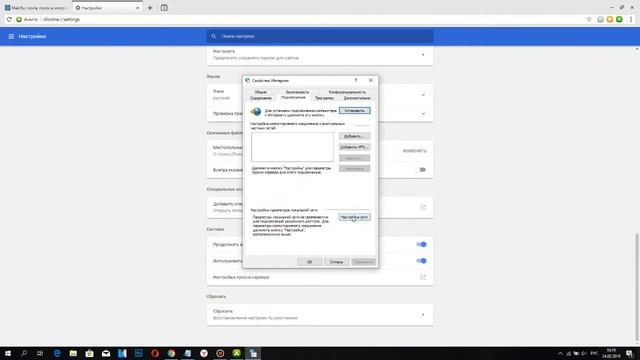Click the gray extension icon in Chrome toolbar

click(600, 19)
